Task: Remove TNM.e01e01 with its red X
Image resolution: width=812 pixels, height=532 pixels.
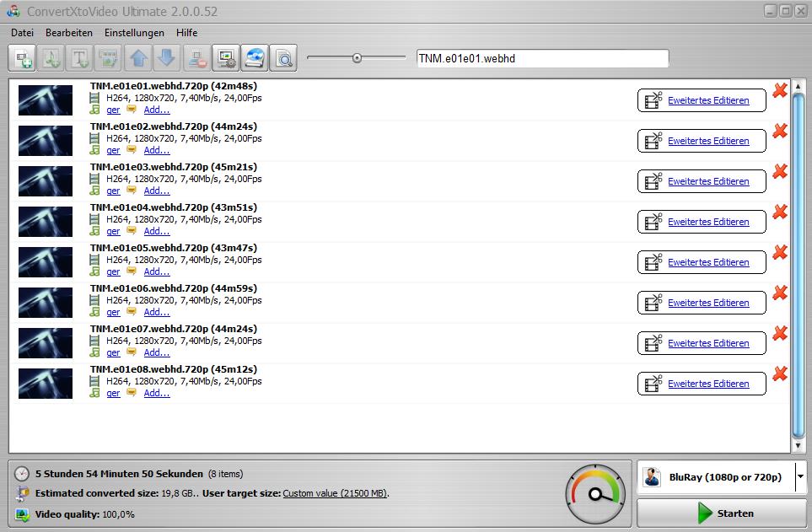Action: 780,91
